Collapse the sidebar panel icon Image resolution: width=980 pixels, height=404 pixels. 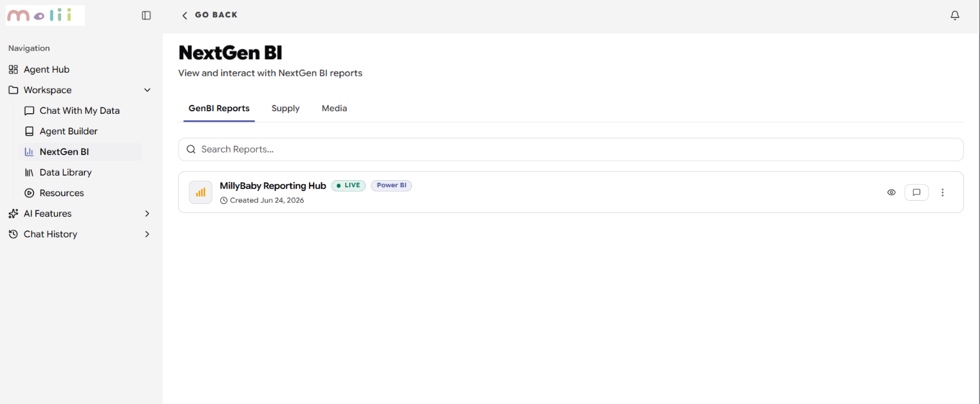tap(146, 15)
